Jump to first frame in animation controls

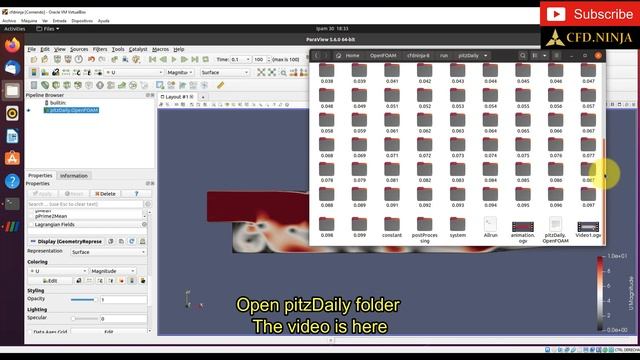pos(152,60)
